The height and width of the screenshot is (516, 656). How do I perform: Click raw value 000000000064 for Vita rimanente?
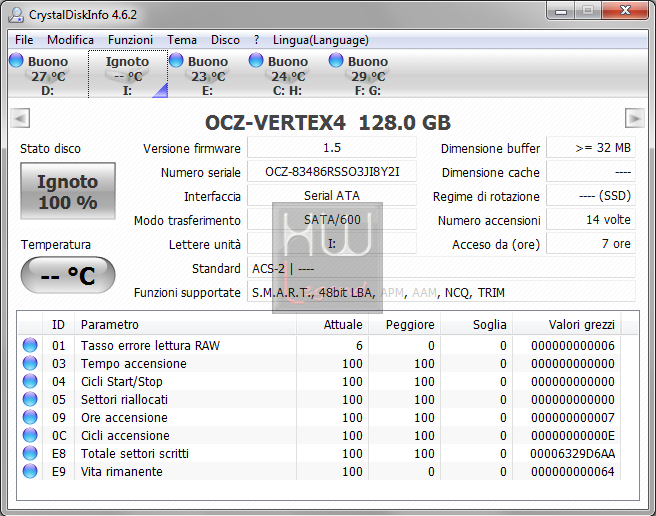pyautogui.click(x=572, y=472)
